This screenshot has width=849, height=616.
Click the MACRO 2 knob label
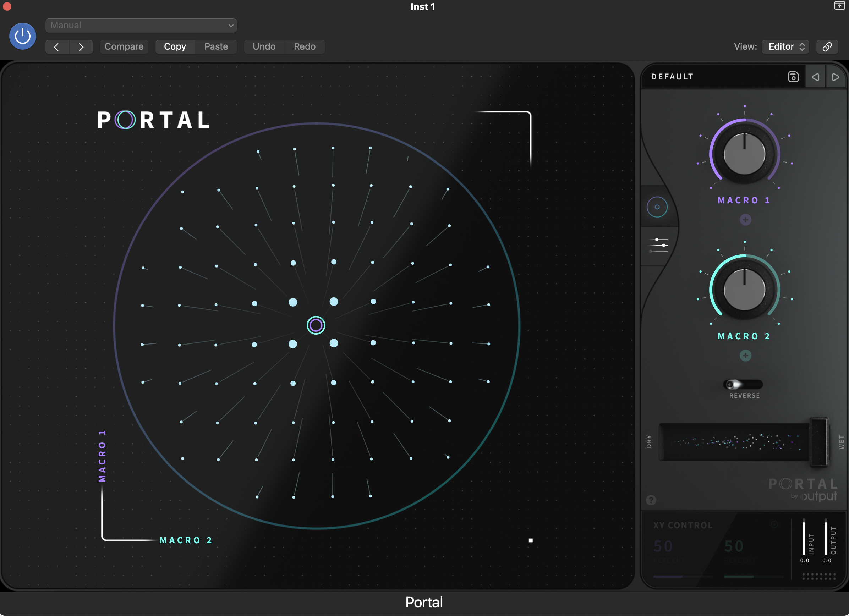744,336
